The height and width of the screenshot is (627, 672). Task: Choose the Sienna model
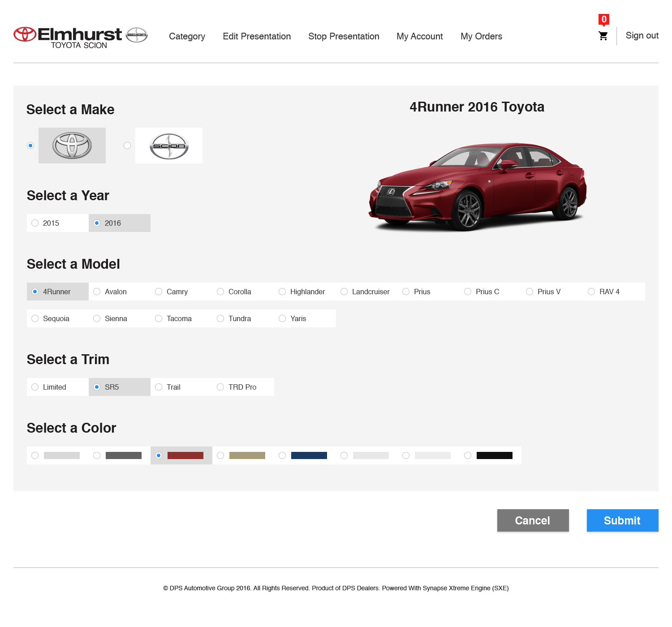(x=120, y=318)
